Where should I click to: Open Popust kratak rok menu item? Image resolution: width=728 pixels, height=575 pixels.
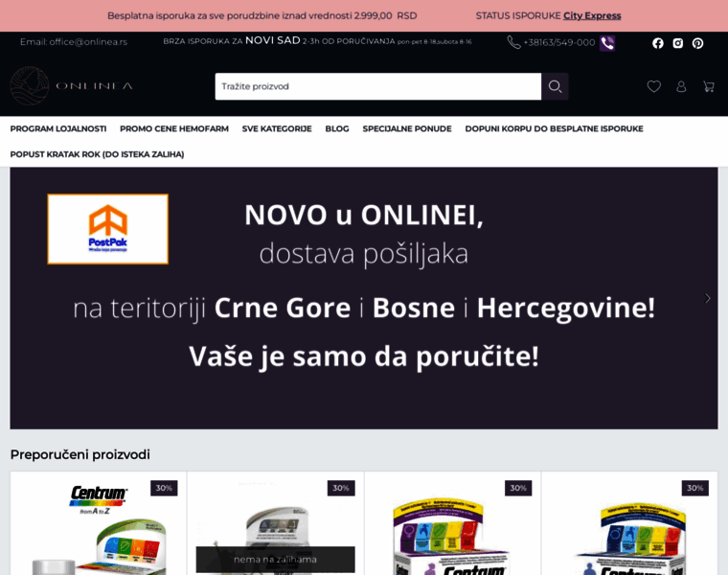[x=97, y=154]
